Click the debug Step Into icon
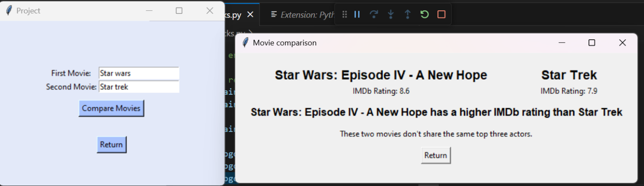The width and height of the screenshot is (644, 186). [391, 14]
